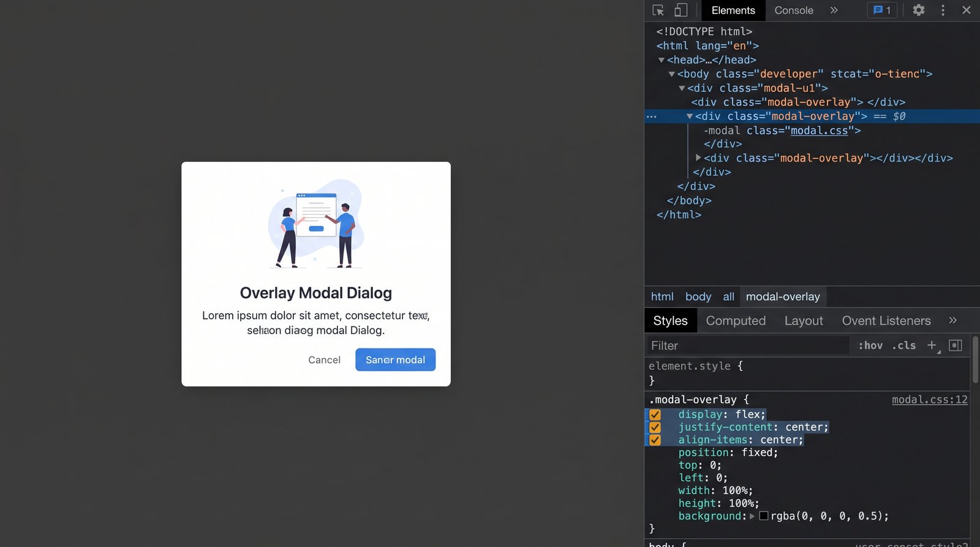Screen dimensions: 980x547
Task: Show more DevTools panel tabs
Action: tap(834, 10)
